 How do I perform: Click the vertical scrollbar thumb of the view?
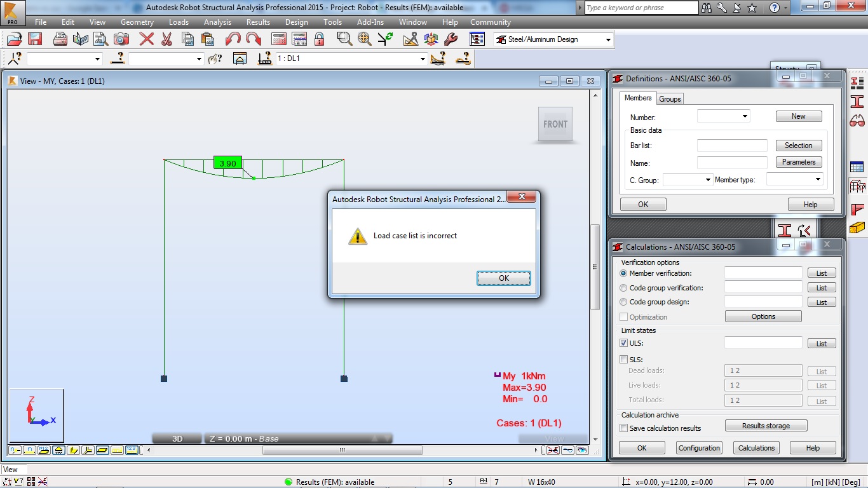595,267
